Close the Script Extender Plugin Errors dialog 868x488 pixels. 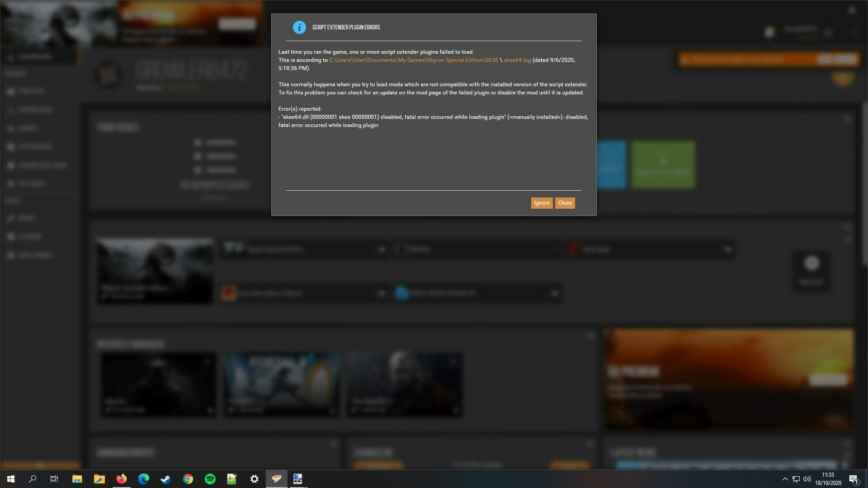tap(565, 203)
